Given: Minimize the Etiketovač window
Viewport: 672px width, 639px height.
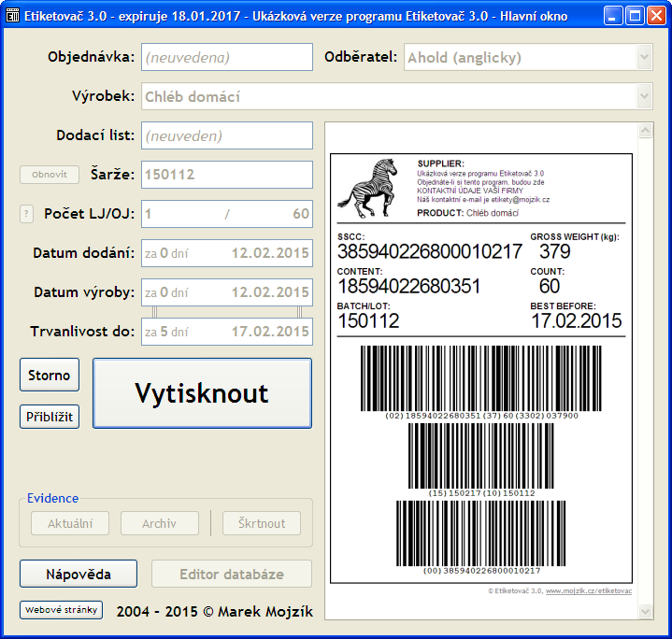Looking at the screenshot, I should pyautogui.click(x=613, y=16).
